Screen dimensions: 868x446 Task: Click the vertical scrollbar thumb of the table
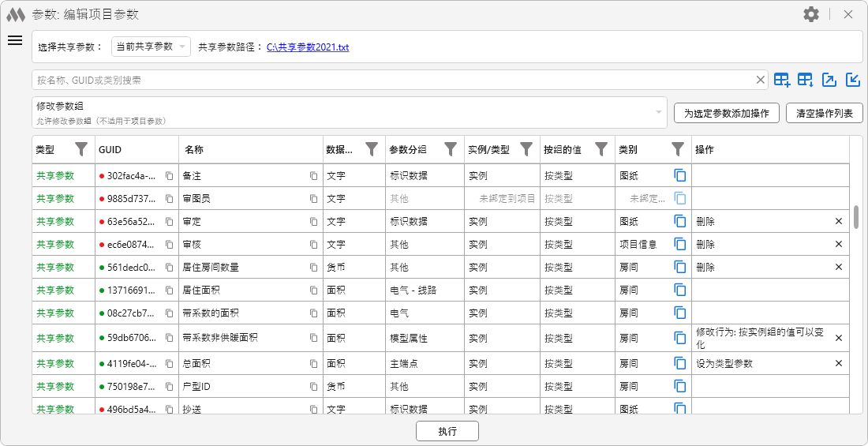click(855, 217)
